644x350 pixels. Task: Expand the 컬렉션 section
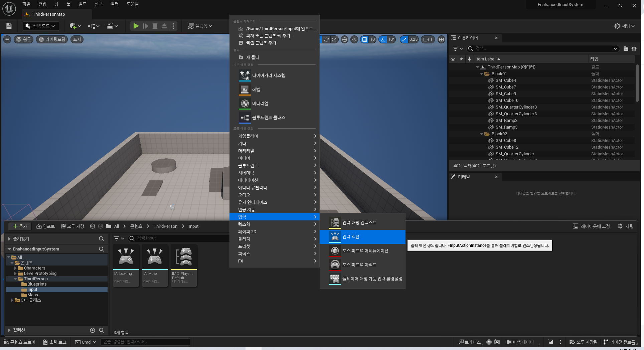tap(9, 330)
